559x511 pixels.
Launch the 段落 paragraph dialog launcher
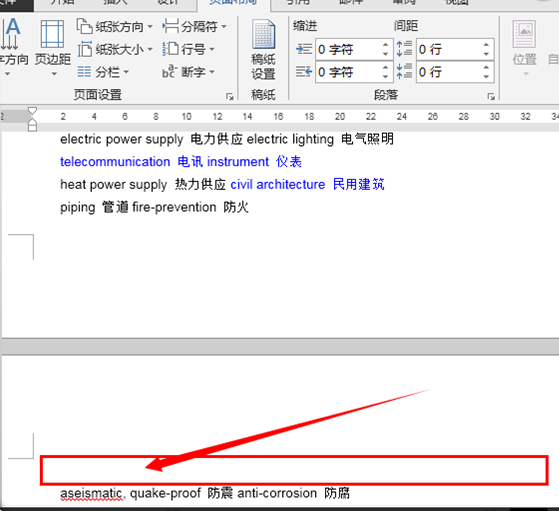click(x=491, y=96)
